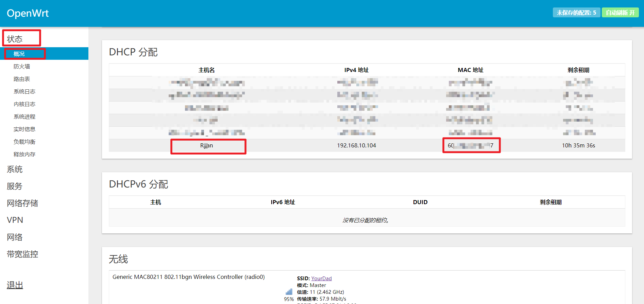The image size is (644, 304).
Task: Open 内核日志 kernel log page
Action: point(24,104)
